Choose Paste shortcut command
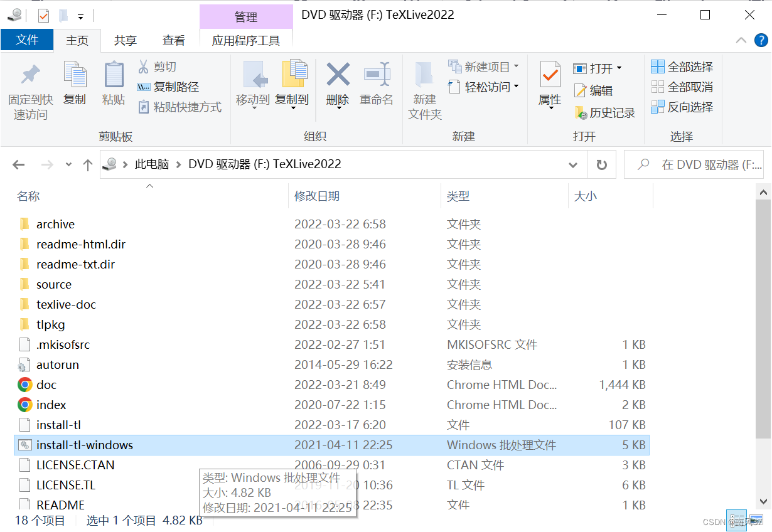The width and height of the screenshot is (772, 532). (x=180, y=107)
